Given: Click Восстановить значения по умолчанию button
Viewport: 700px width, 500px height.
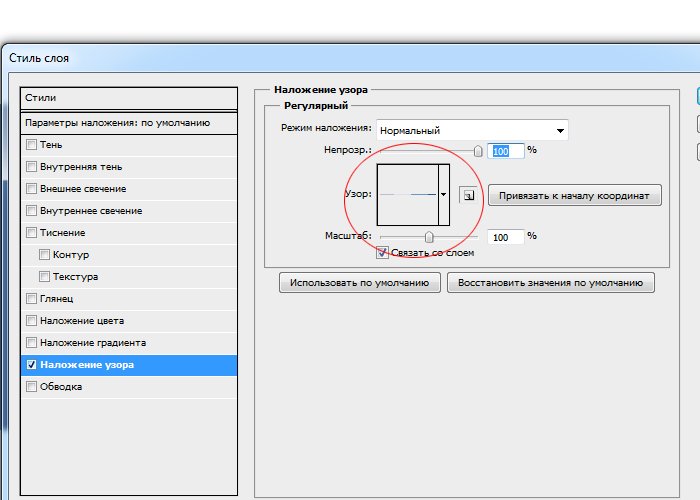Looking at the screenshot, I should click(551, 283).
